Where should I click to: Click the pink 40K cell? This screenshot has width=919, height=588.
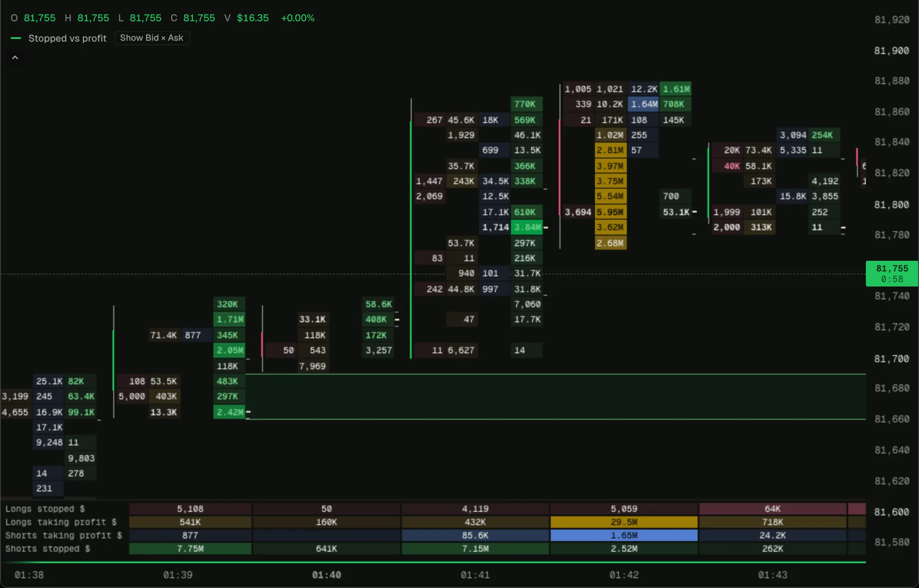coord(728,166)
